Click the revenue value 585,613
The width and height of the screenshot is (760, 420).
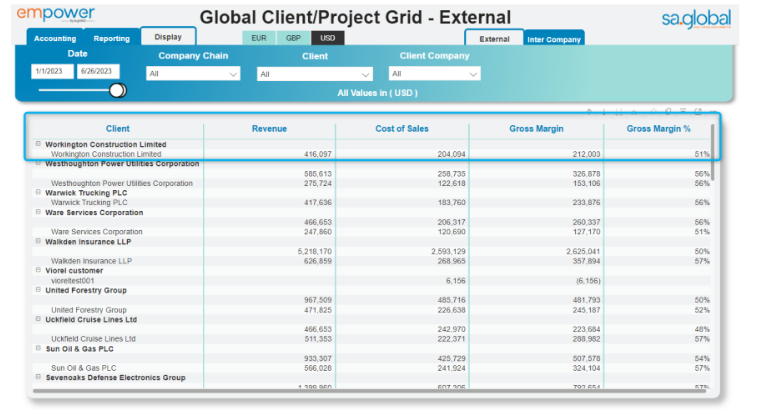coord(317,173)
